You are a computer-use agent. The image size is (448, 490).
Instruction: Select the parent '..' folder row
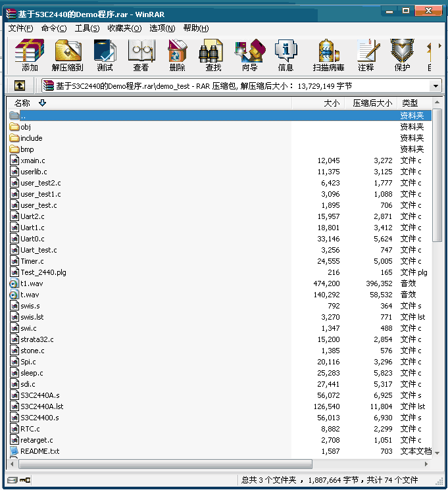220,116
